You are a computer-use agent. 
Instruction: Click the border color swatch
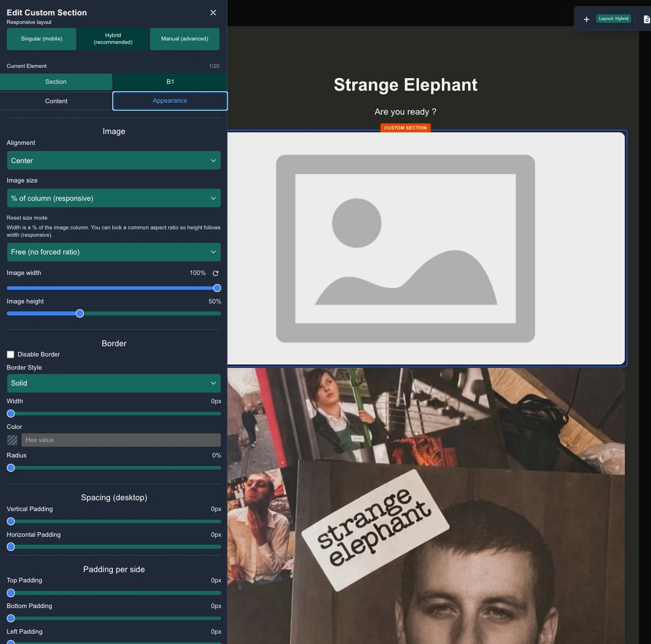point(12,440)
